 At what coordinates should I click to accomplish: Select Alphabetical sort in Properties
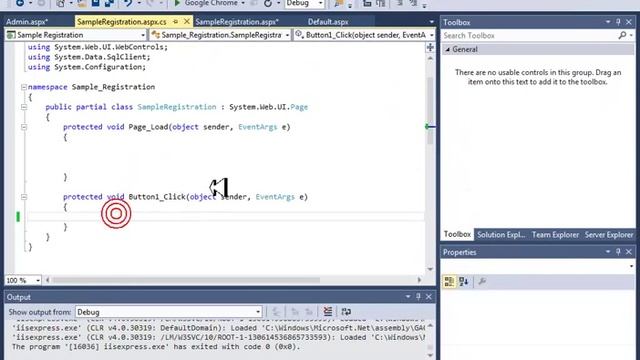(x=463, y=281)
